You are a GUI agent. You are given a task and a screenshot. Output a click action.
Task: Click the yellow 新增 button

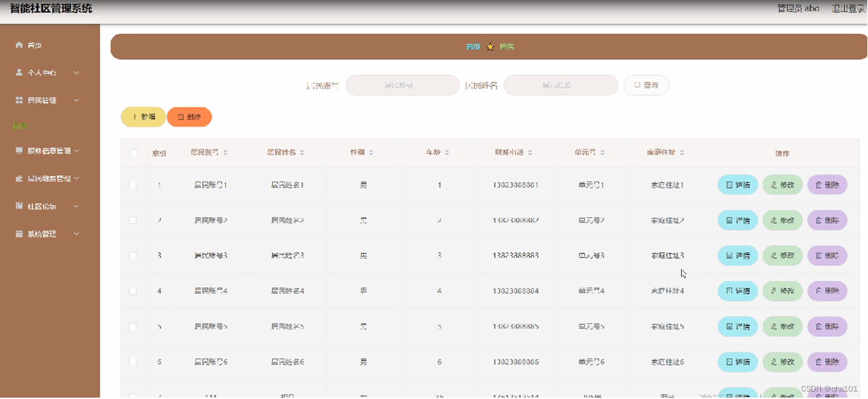click(143, 117)
